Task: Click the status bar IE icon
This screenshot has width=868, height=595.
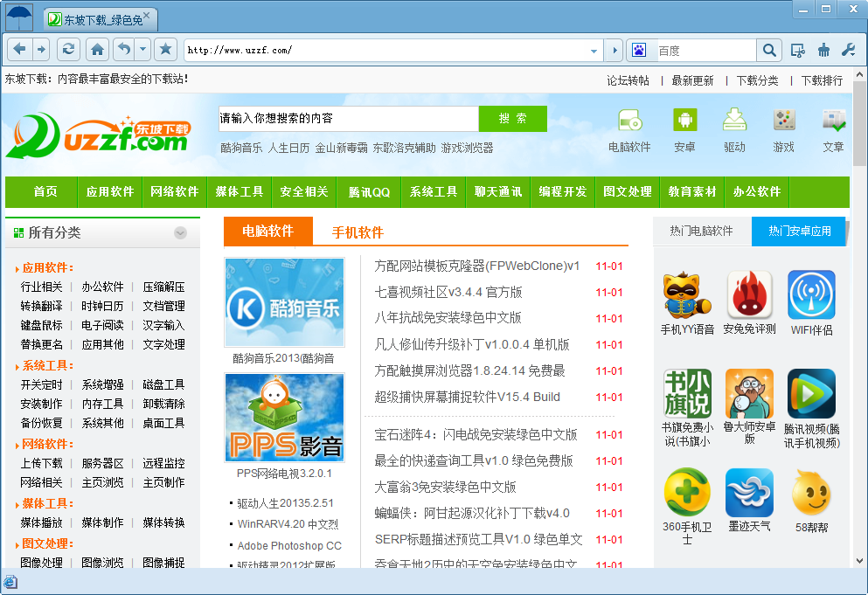Action: point(10,582)
